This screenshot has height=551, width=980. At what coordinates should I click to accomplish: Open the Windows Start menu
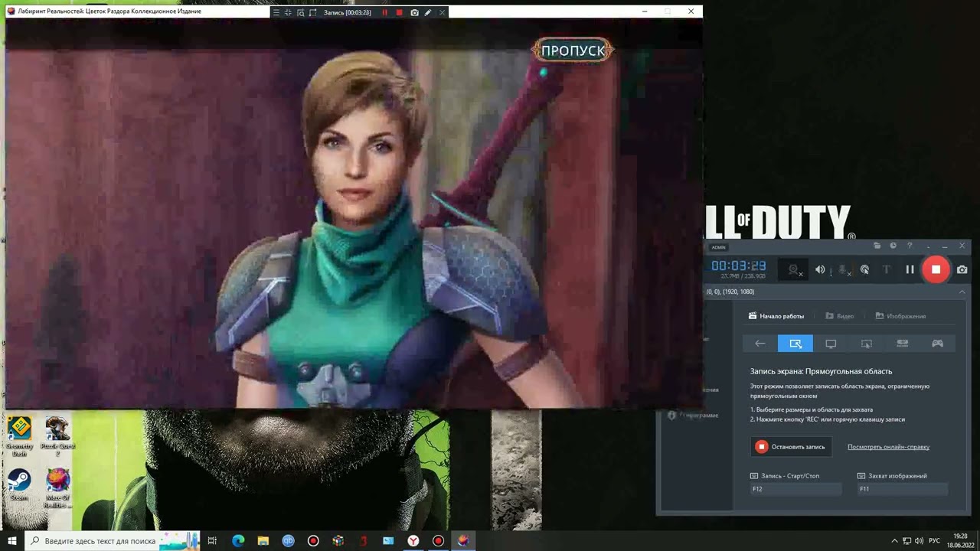(x=12, y=541)
